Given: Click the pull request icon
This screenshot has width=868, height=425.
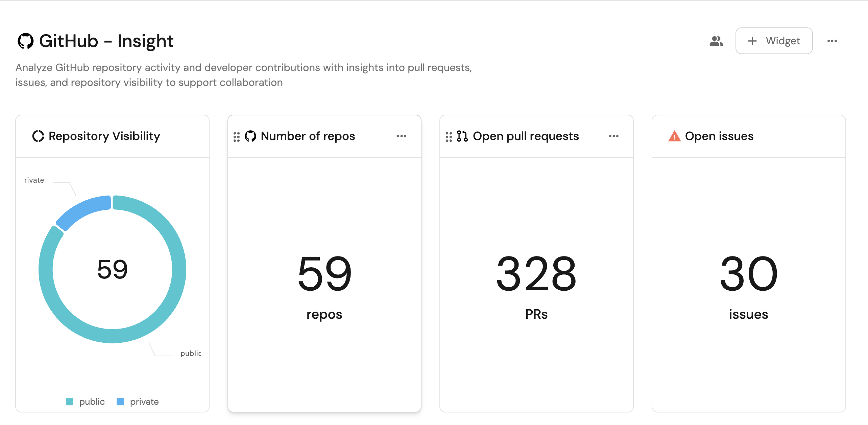Looking at the screenshot, I should (x=462, y=136).
